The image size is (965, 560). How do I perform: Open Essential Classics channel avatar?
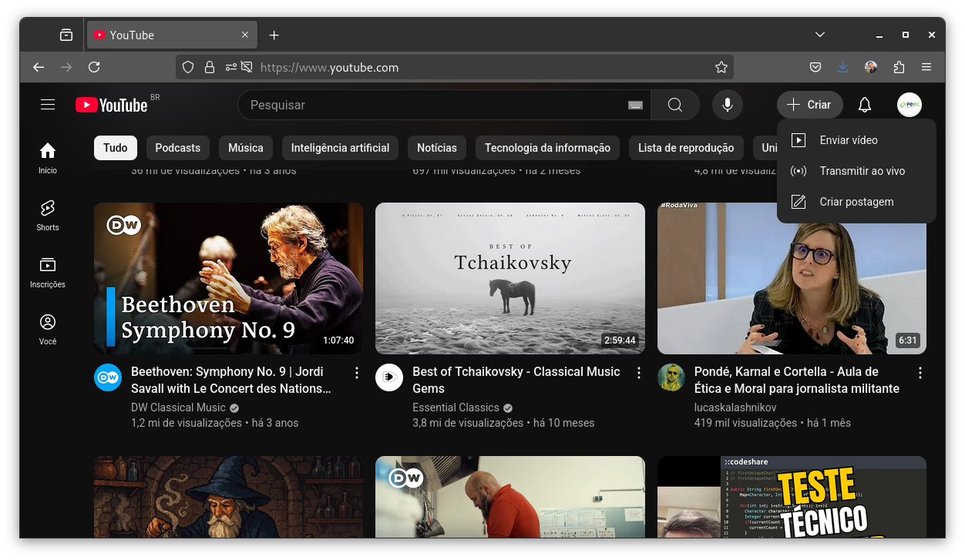tap(389, 377)
